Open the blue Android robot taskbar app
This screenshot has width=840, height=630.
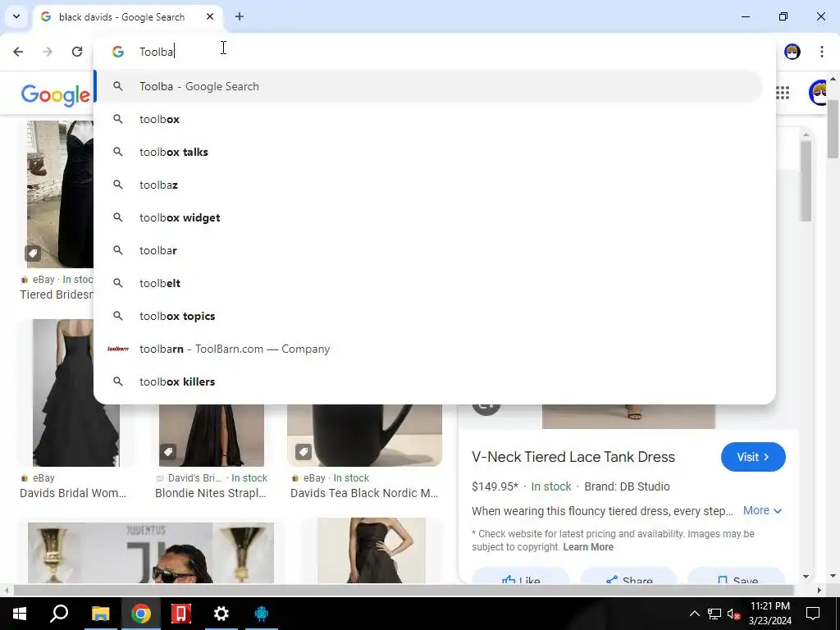click(262, 614)
